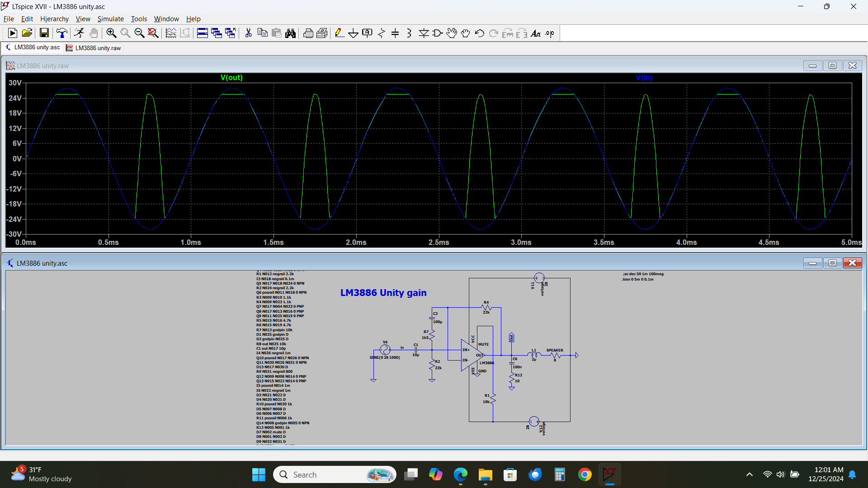The width and height of the screenshot is (868, 488).
Task: Maximize the LM3886 unity.asc schematic window
Action: pos(832,263)
